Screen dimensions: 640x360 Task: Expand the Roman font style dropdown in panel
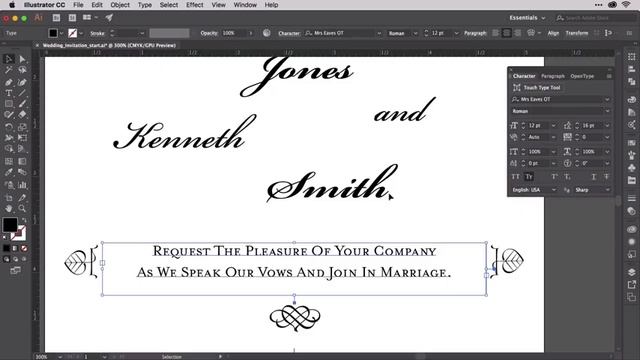point(607,111)
